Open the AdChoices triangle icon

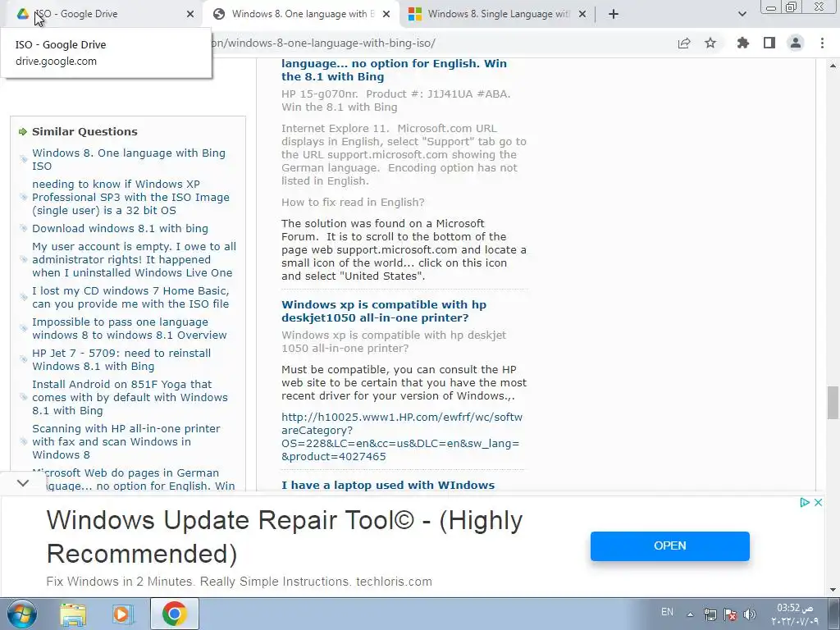click(x=804, y=503)
